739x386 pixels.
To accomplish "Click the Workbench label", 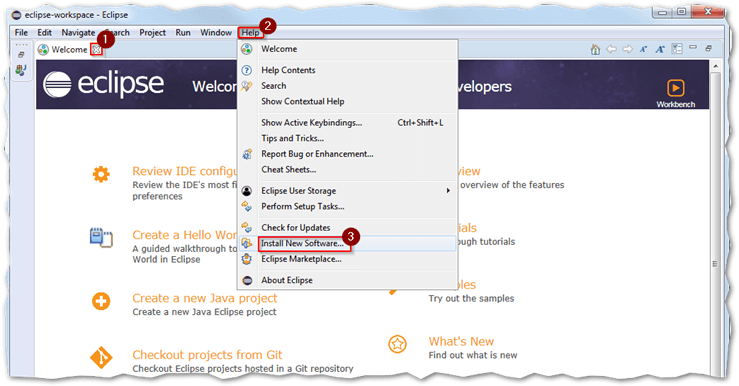I will pos(675,105).
